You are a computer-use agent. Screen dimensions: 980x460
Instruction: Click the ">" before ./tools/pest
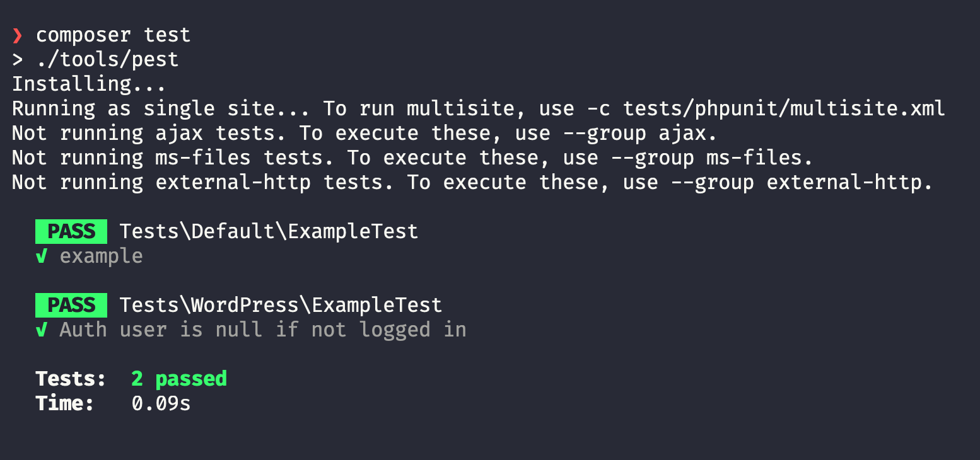coord(18,60)
